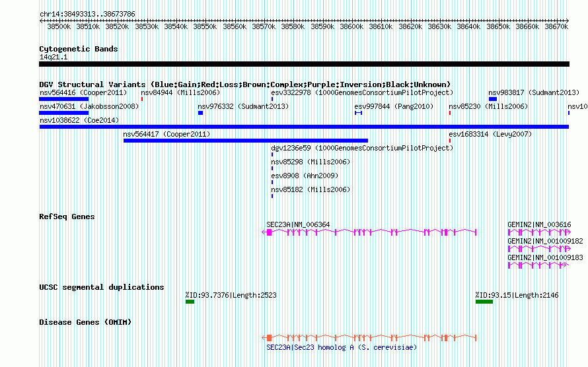Click the Cytogenetic Bands track title
Screen dimensions: 588x367
(79, 49)
